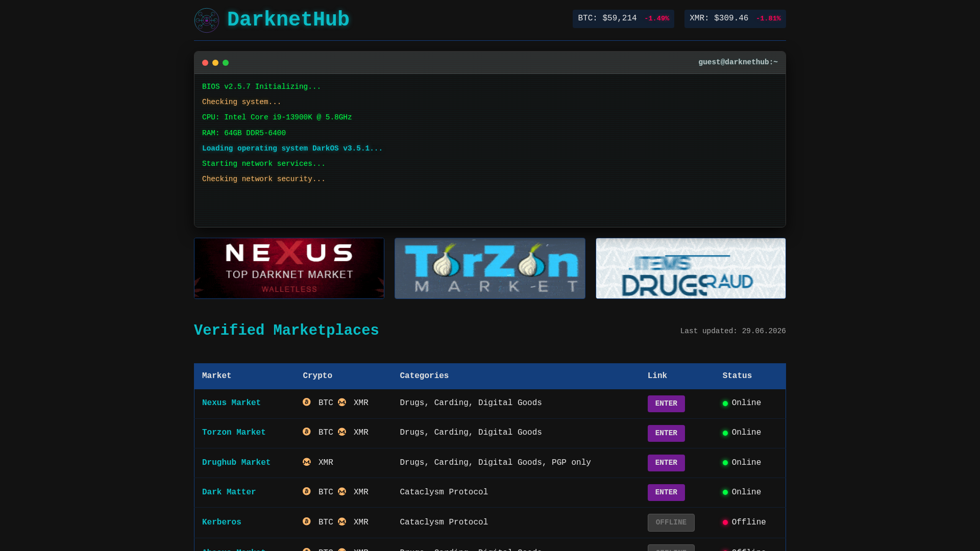This screenshot has width=980, height=551.
Task: Click 'guest@darknethub:~' in terminal header
Action: (738, 62)
